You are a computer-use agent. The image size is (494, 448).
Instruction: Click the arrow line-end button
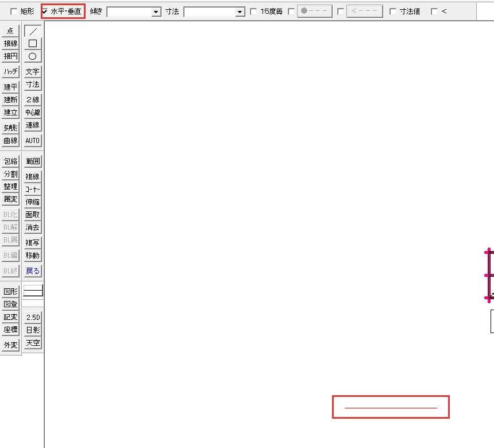pos(365,11)
